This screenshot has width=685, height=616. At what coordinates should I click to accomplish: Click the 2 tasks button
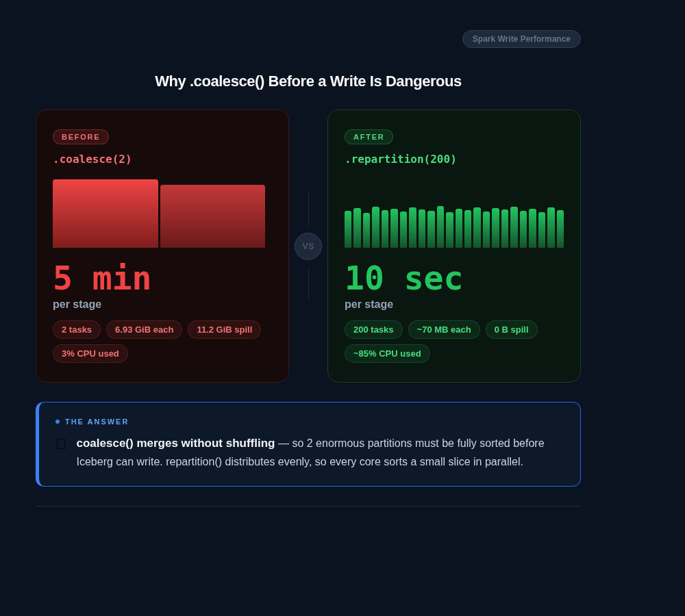[76, 329]
